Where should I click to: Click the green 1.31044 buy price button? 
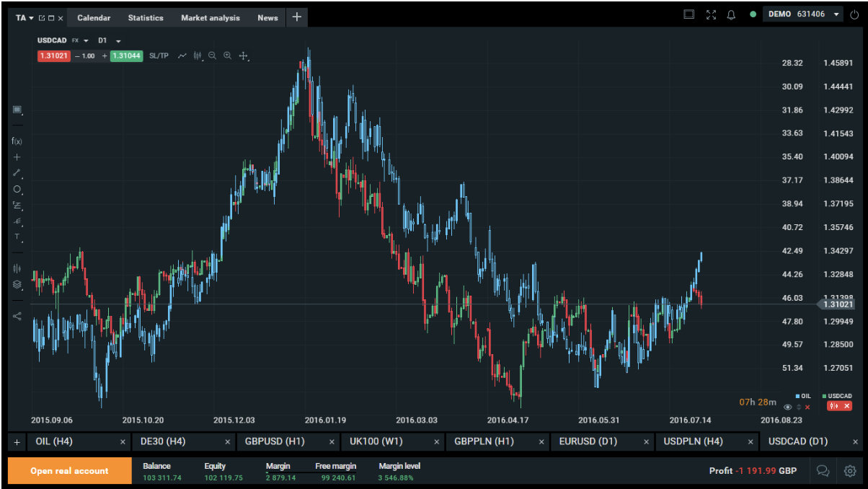pos(127,56)
